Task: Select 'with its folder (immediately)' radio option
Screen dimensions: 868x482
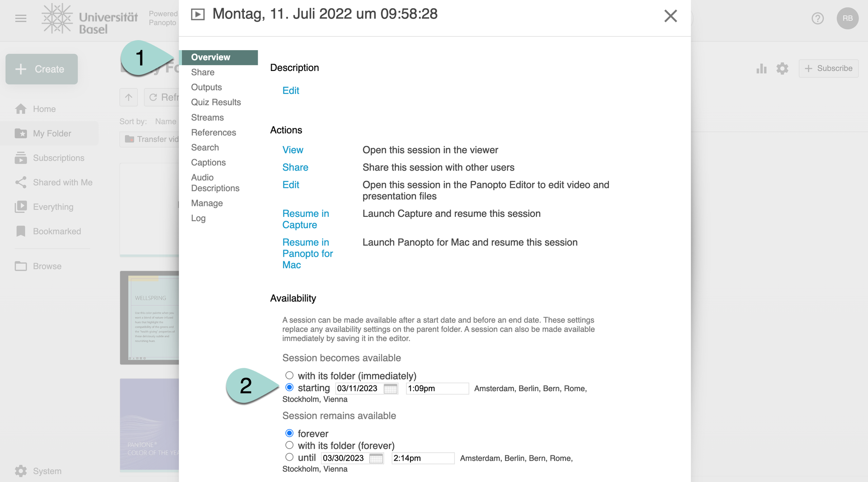Action: click(x=289, y=375)
